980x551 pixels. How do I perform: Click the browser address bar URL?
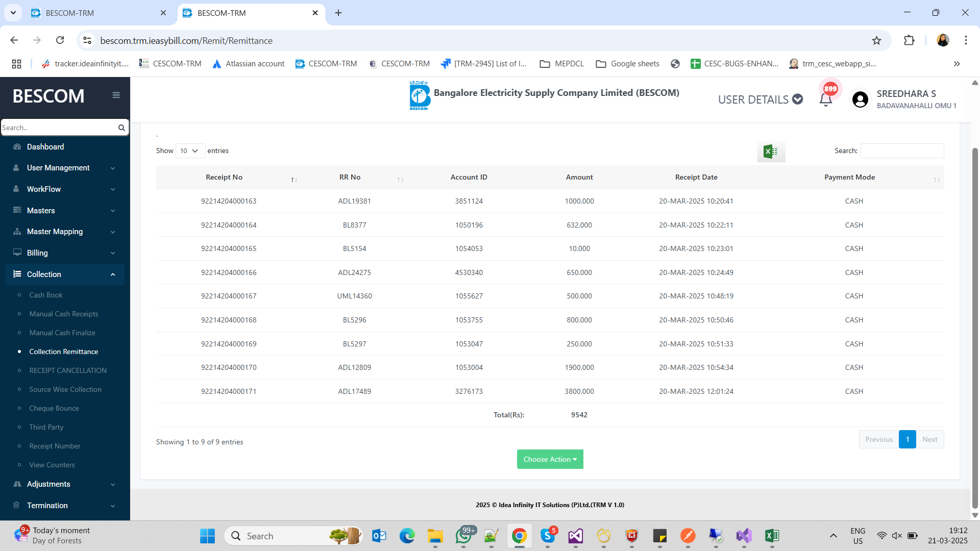click(186, 40)
